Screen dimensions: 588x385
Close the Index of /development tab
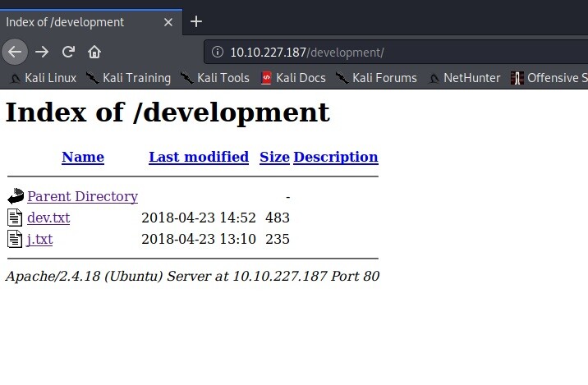point(169,22)
